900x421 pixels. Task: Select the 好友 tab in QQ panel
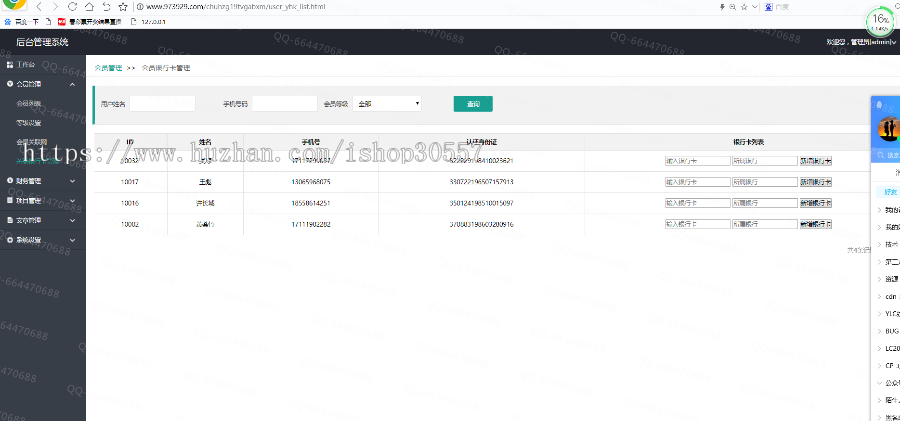click(x=890, y=192)
